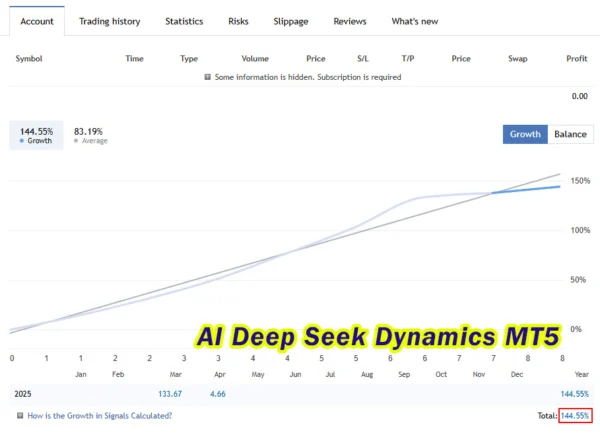
Task: Select the Growth chart button
Action: click(525, 134)
